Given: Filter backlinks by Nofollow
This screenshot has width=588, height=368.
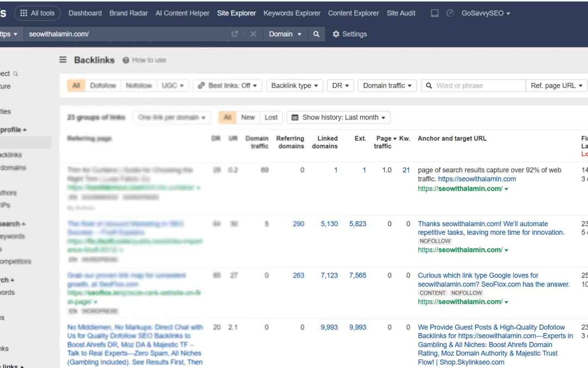Looking at the screenshot, I should click(x=138, y=86).
